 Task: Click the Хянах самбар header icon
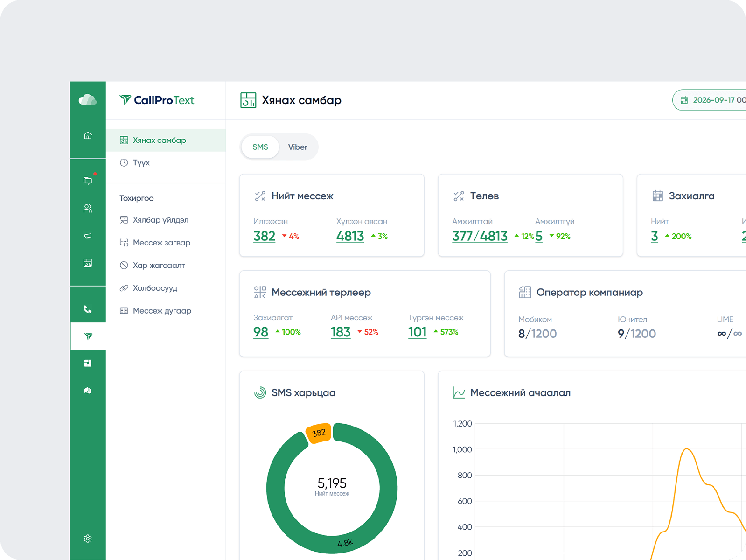point(248,100)
